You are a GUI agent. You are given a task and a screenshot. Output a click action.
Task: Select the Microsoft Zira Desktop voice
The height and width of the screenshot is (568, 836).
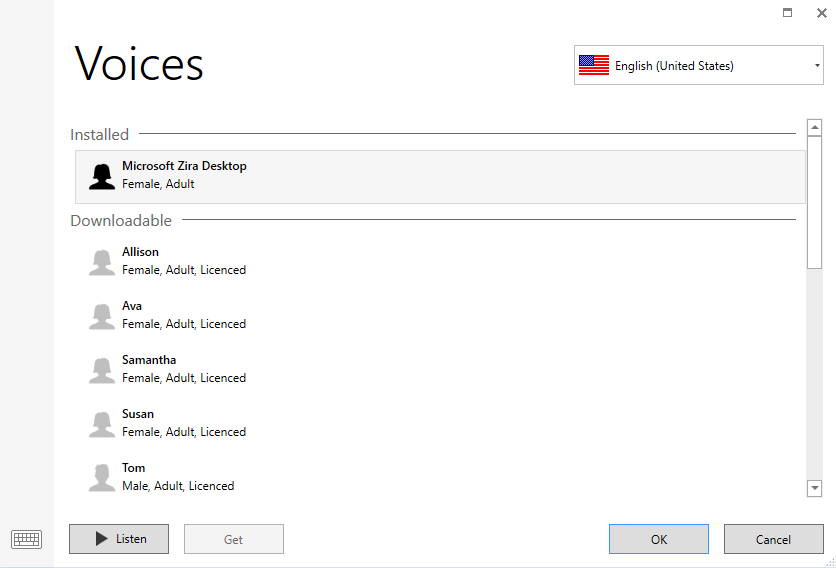pos(440,177)
